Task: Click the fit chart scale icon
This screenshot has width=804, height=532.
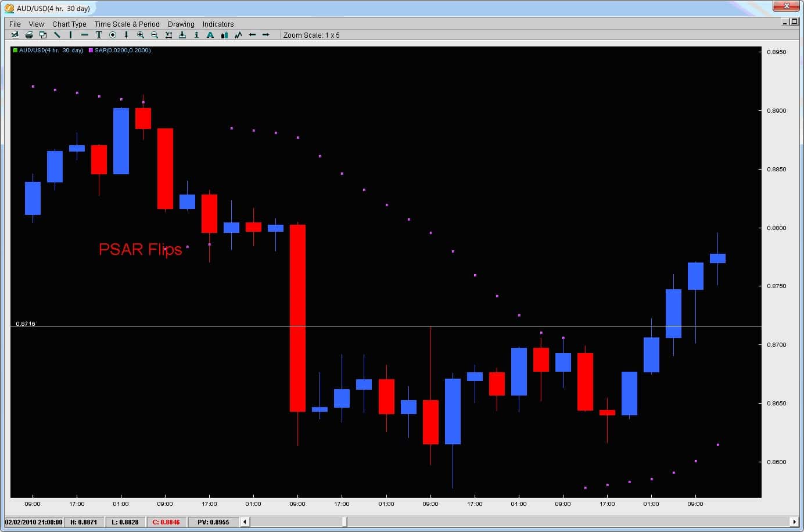Action: pyautogui.click(x=168, y=35)
